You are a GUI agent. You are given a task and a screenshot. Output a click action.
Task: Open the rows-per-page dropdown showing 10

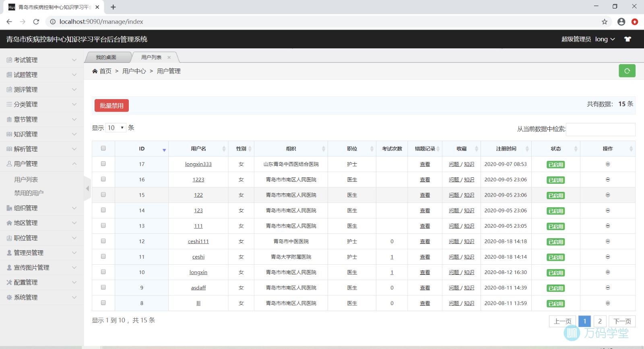coord(116,128)
